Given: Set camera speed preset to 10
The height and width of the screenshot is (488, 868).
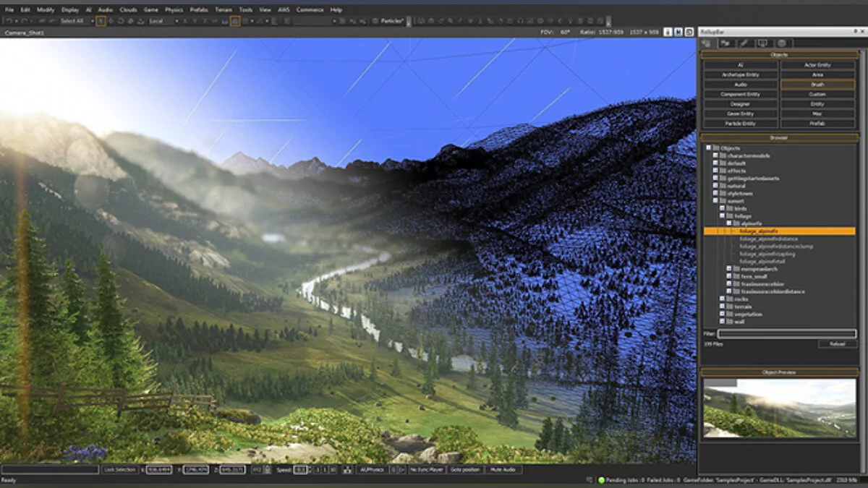Looking at the screenshot, I should pyautogui.click(x=333, y=470).
